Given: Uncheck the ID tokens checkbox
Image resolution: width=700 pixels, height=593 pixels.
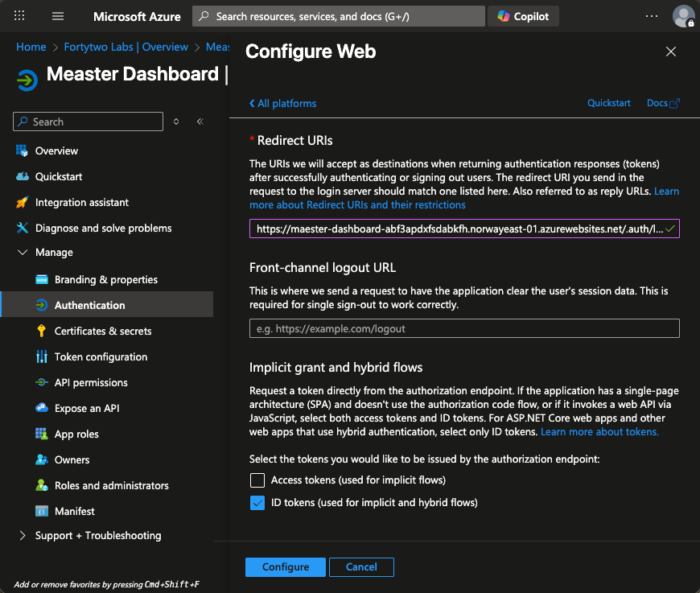Looking at the screenshot, I should pos(257,503).
